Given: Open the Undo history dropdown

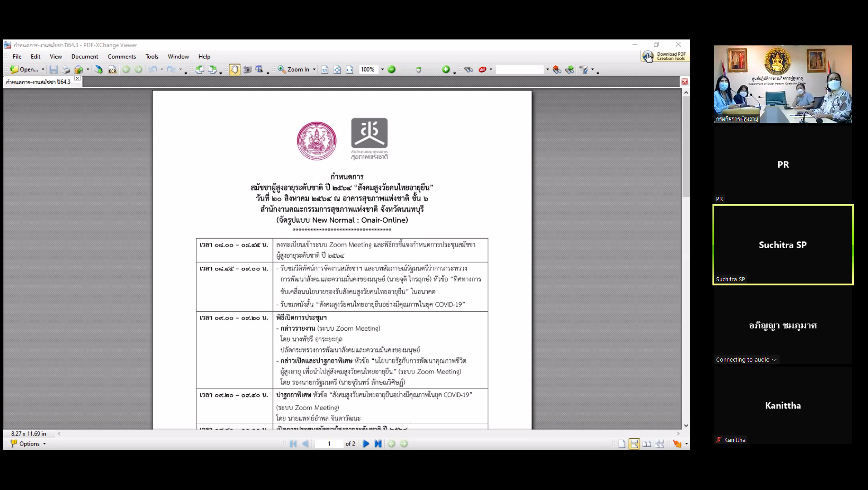Looking at the screenshot, I should (x=161, y=69).
